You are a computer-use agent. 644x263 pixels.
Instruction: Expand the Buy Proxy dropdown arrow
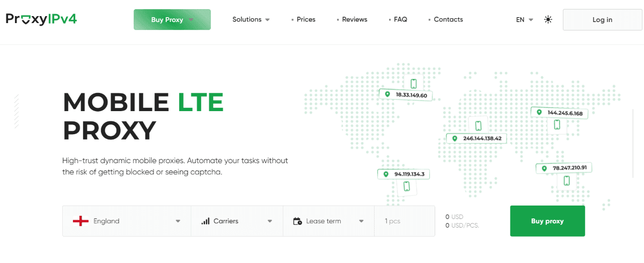(x=191, y=20)
